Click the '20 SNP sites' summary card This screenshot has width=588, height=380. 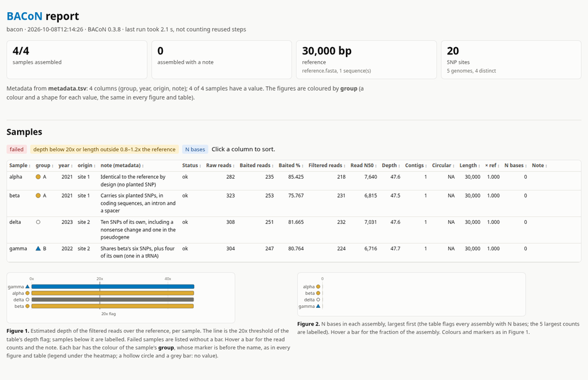511,59
